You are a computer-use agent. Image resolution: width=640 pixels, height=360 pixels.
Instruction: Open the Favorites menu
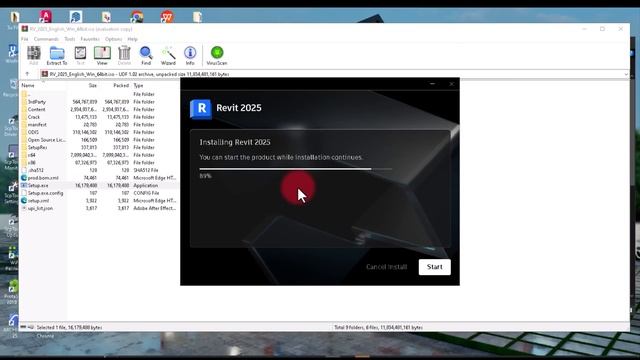pyautogui.click(x=90, y=39)
